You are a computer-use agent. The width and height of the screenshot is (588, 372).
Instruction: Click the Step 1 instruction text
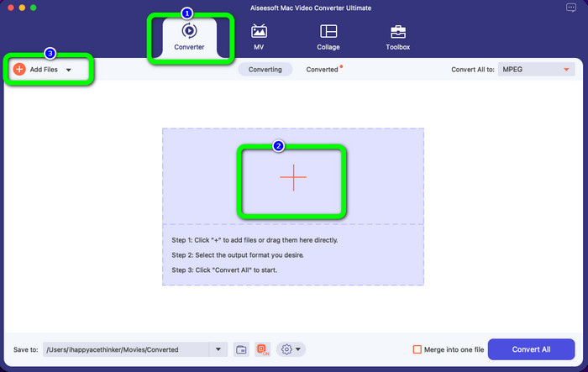click(255, 240)
